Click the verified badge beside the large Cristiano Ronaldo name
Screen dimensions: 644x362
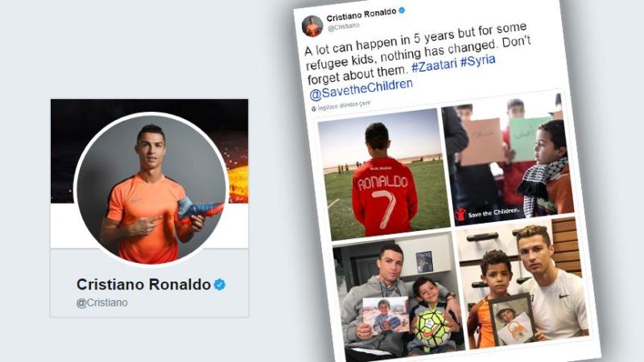point(220,285)
